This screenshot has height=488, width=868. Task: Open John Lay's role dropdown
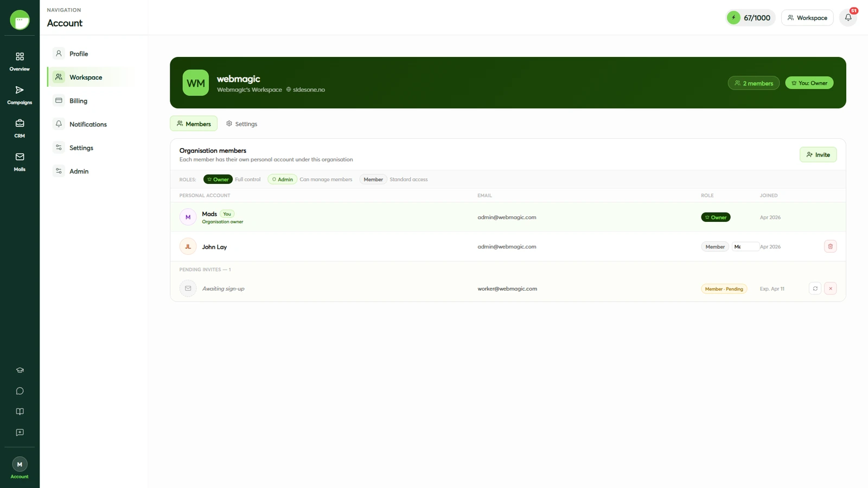[745, 247]
